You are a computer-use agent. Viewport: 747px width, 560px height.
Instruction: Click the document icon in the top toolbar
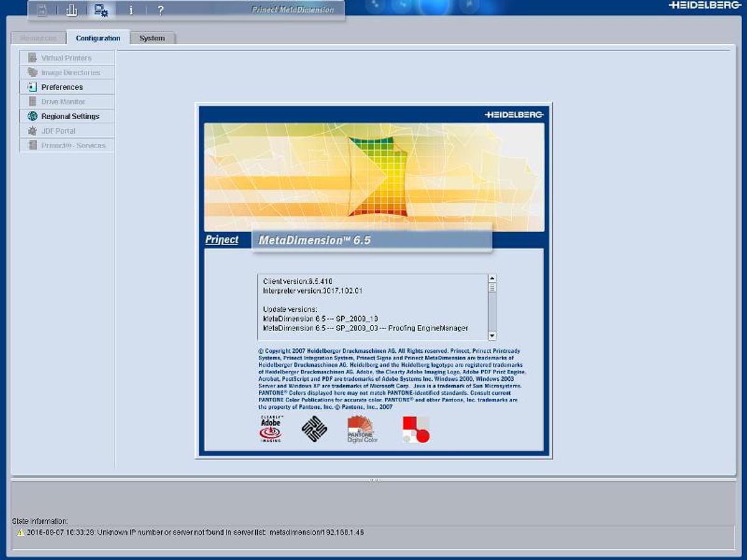[x=44, y=9]
